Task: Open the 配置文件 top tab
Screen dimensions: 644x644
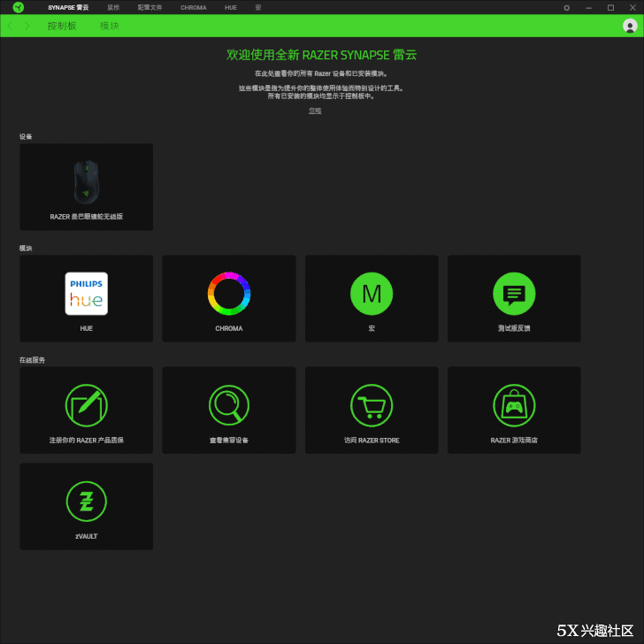Action: [149, 7]
